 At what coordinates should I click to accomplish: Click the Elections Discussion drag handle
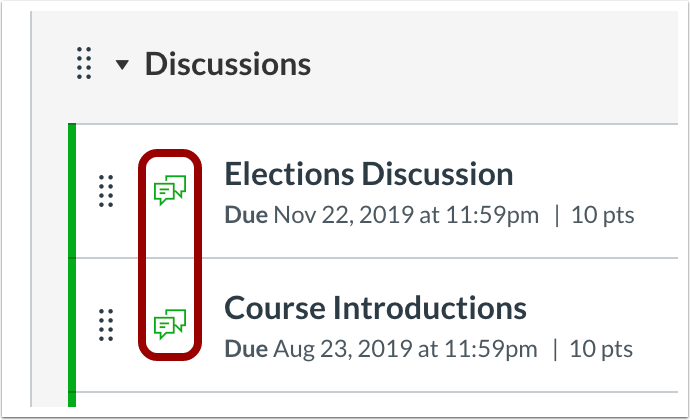click(x=106, y=191)
